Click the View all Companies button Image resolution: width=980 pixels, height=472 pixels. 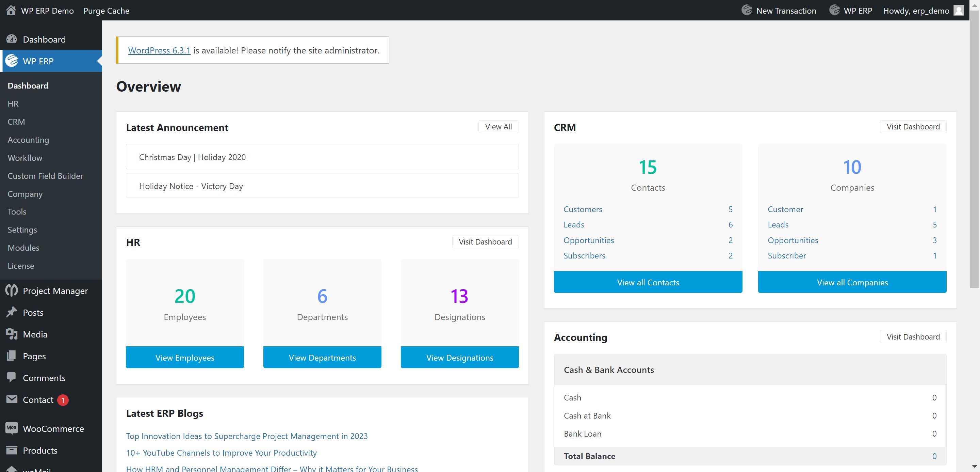click(852, 282)
